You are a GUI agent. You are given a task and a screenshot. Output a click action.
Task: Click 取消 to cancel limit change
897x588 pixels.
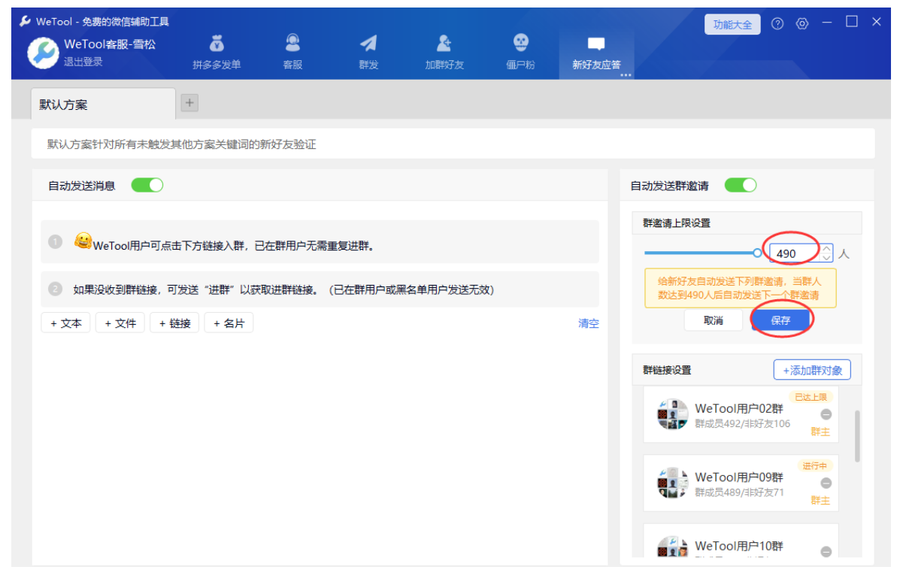(x=713, y=321)
